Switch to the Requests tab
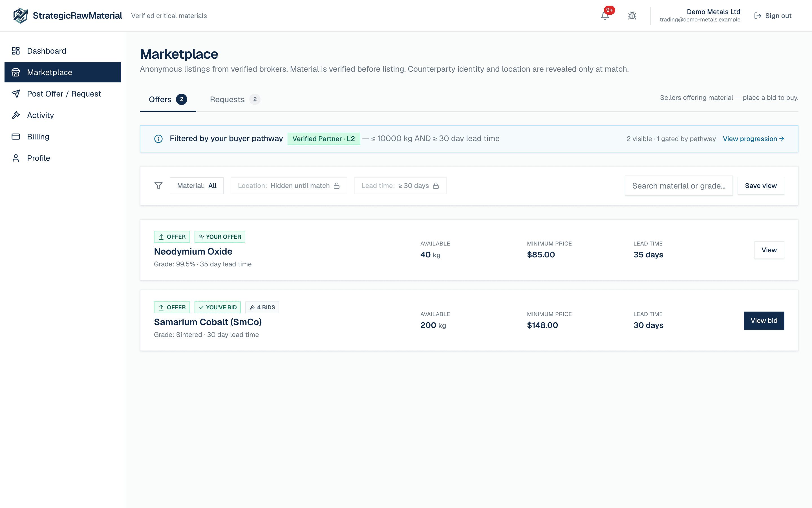The height and width of the screenshot is (508, 812). (x=235, y=99)
